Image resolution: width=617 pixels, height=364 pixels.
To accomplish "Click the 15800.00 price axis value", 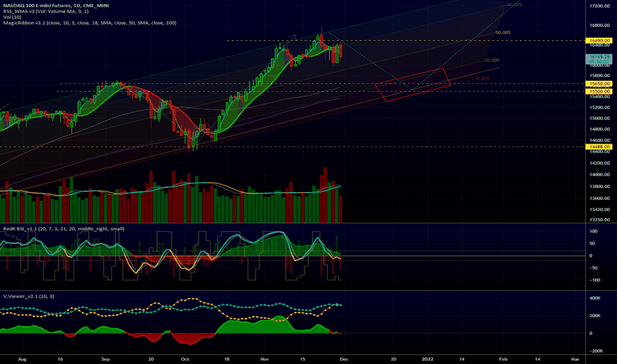I will click(600, 75).
